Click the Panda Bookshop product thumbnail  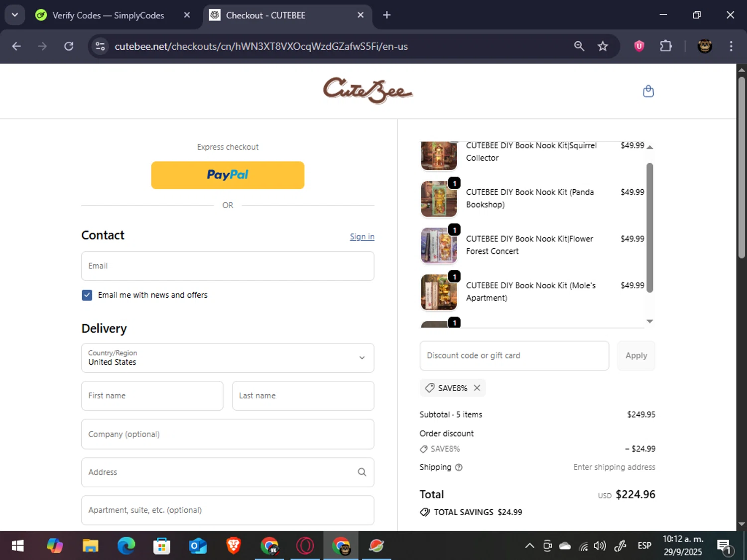point(439,199)
